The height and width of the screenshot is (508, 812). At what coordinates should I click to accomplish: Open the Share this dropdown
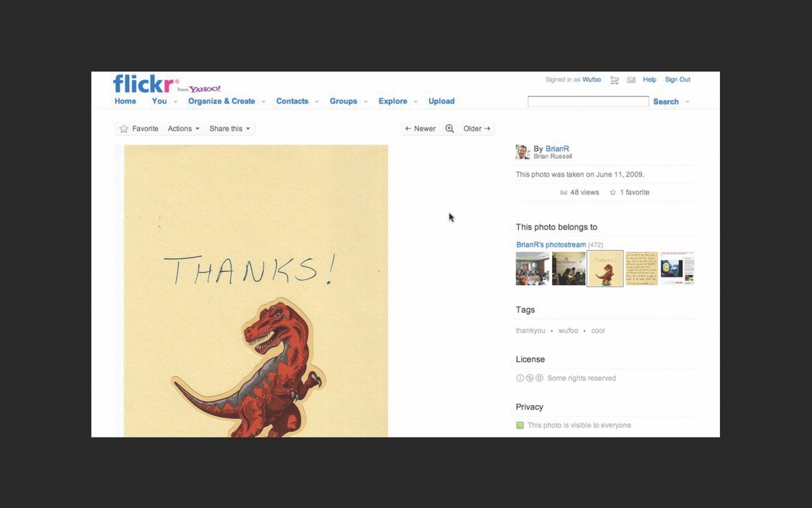click(x=230, y=129)
